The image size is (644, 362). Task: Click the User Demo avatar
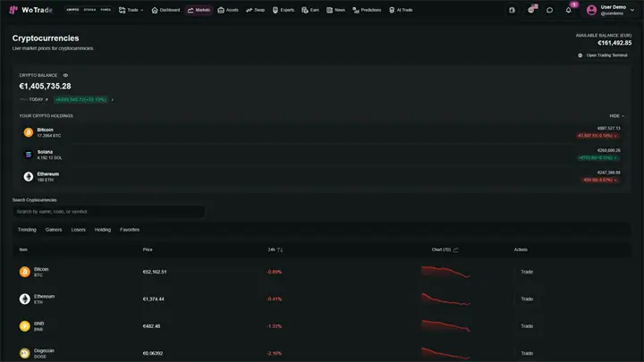click(x=591, y=10)
